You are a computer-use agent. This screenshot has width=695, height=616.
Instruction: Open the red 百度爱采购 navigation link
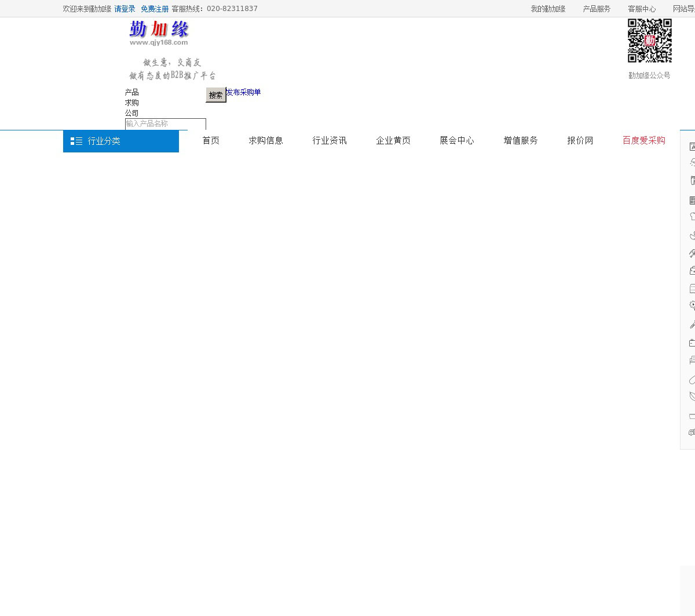click(x=643, y=140)
